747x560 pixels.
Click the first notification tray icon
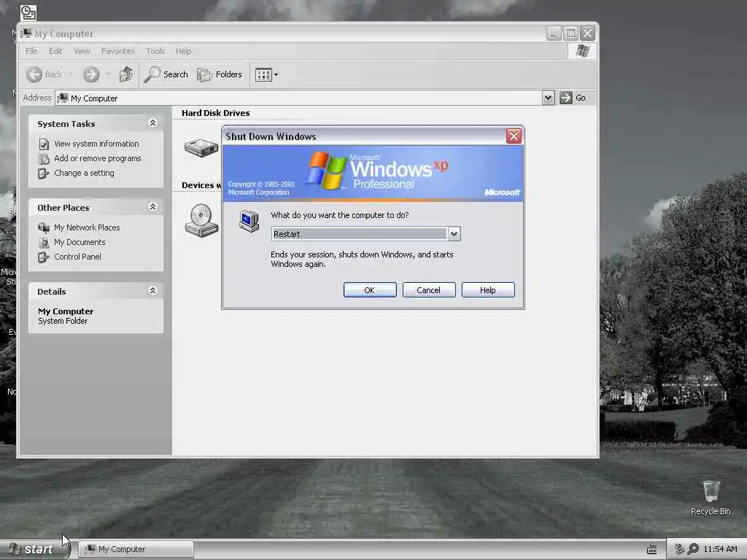click(x=679, y=549)
